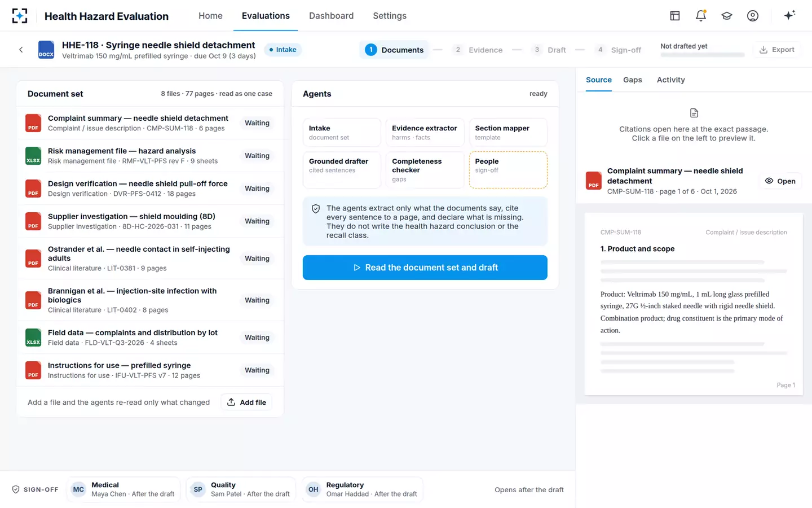
Task: Click the PDF icon for Supplier investigation
Action: 33,221
